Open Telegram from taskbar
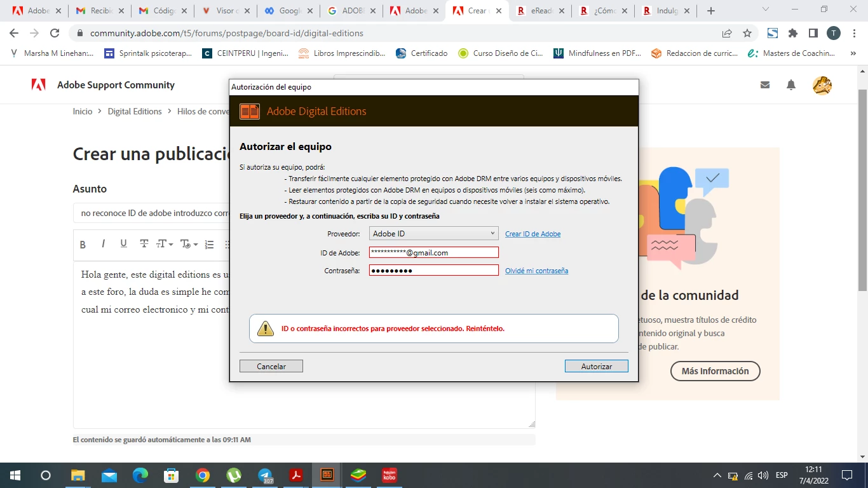This screenshot has width=868, height=488. [x=265, y=475]
